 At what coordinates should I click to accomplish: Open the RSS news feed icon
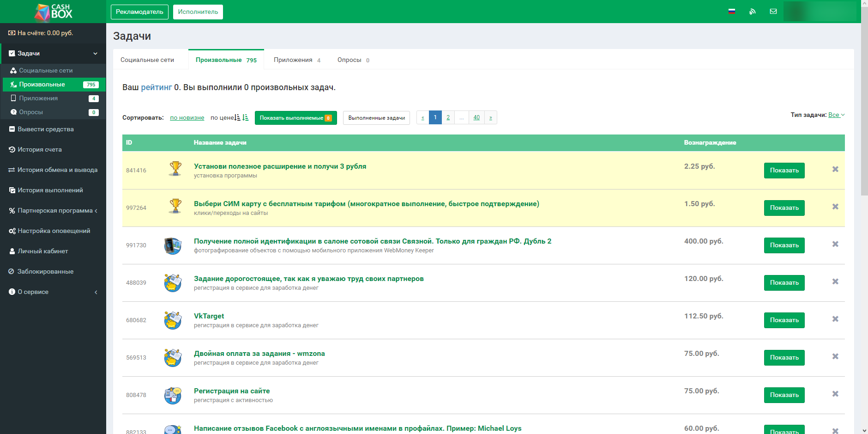[753, 12]
